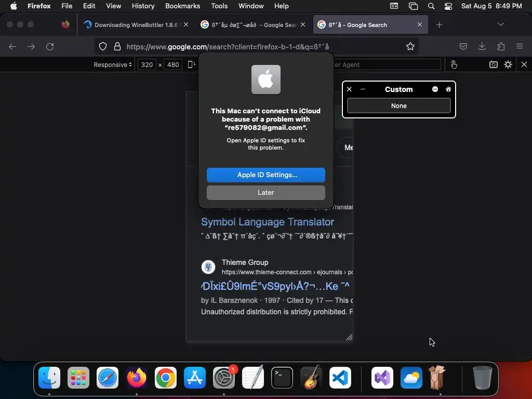This screenshot has width=532, height=399.
Task: Open Responsive Design Mode settings gear
Action: [508, 64]
